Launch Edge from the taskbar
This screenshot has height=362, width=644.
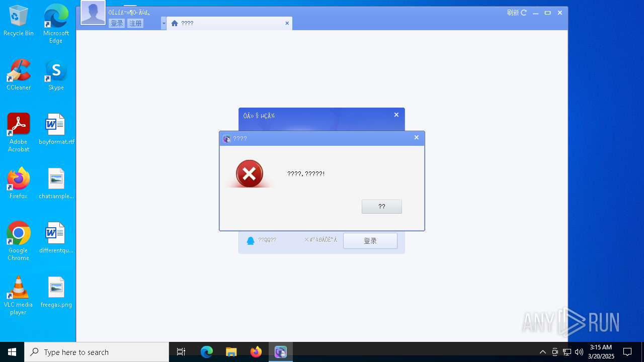(x=207, y=352)
